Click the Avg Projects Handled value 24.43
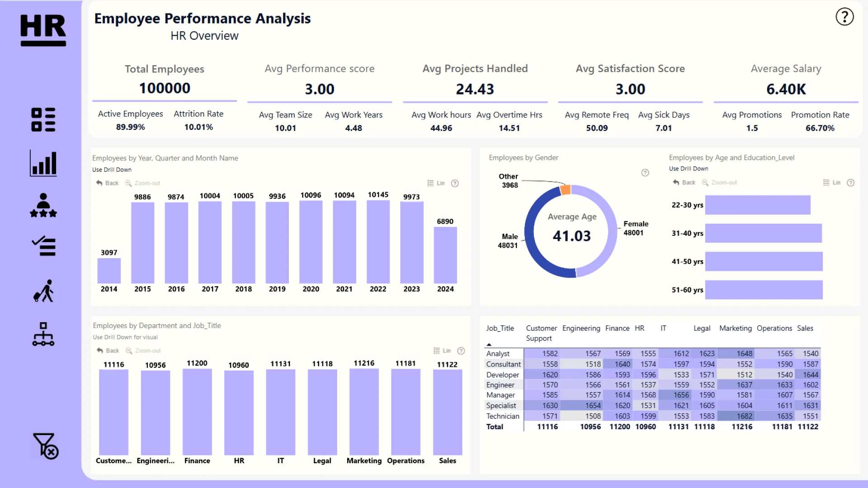 pyautogui.click(x=475, y=89)
